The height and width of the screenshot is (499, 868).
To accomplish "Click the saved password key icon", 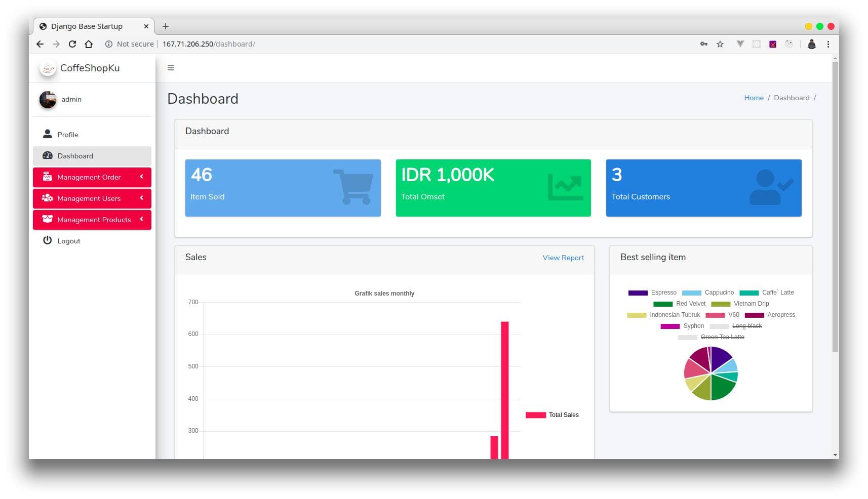I will pyautogui.click(x=704, y=44).
